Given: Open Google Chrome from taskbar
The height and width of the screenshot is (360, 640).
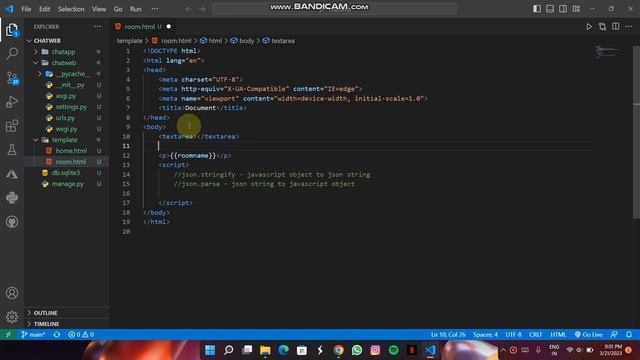Looking at the screenshot, I should pyautogui.click(x=338, y=350).
